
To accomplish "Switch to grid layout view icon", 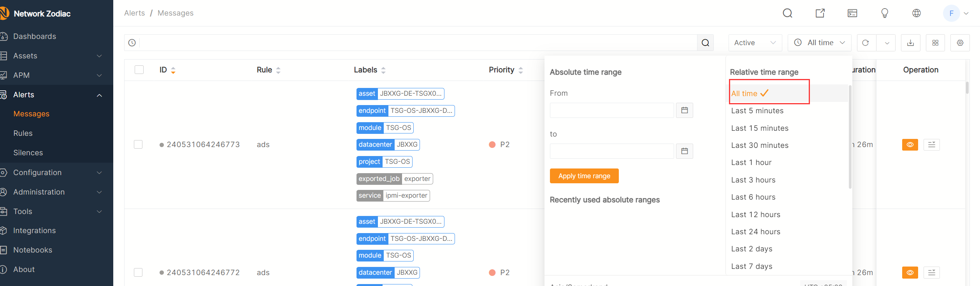I will [x=935, y=43].
